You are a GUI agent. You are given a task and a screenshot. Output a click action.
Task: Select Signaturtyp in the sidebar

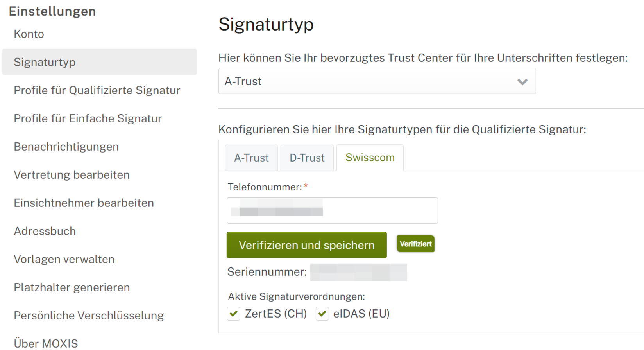tap(45, 62)
